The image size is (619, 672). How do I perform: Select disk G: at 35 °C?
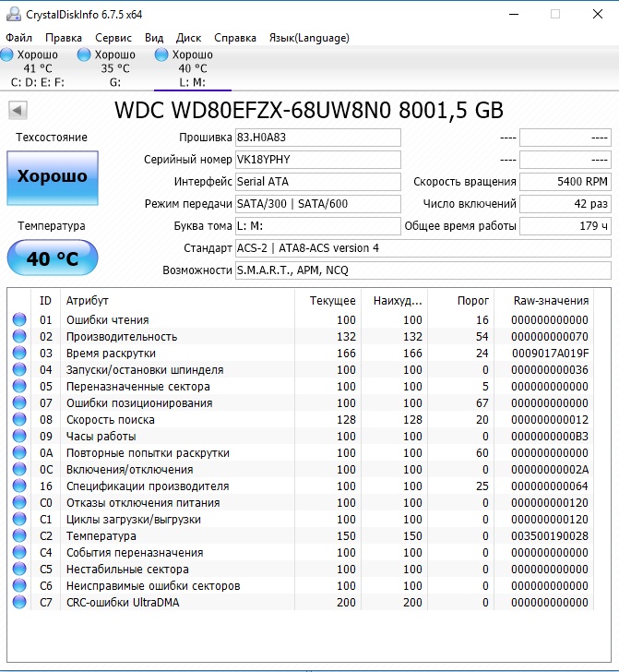(114, 68)
